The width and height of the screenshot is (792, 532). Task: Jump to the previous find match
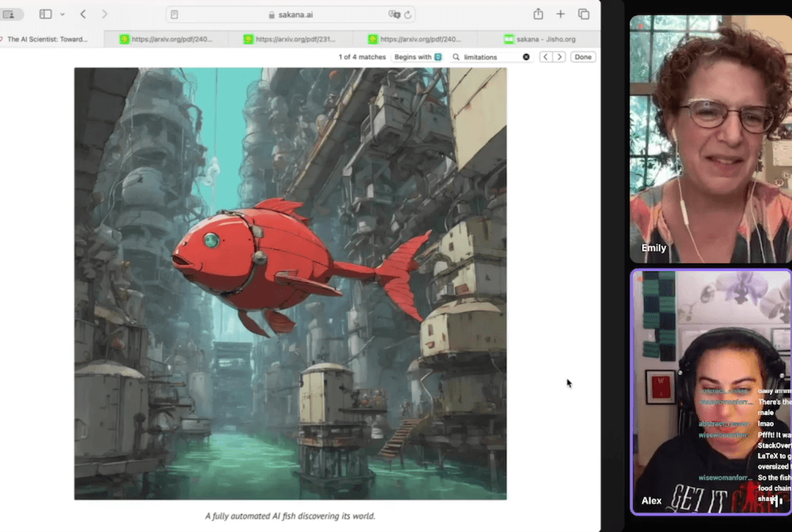pyautogui.click(x=546, y=57)
